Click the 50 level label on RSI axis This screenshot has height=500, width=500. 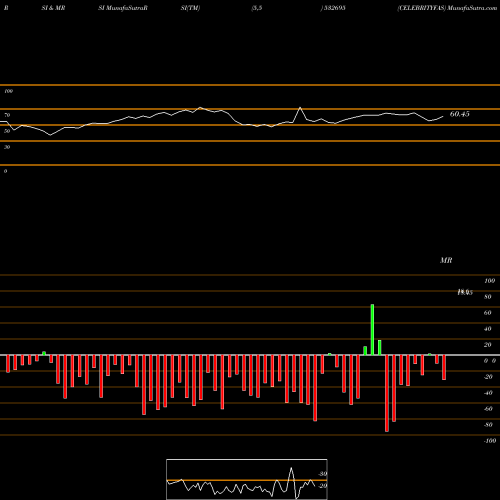pos(7,131)
